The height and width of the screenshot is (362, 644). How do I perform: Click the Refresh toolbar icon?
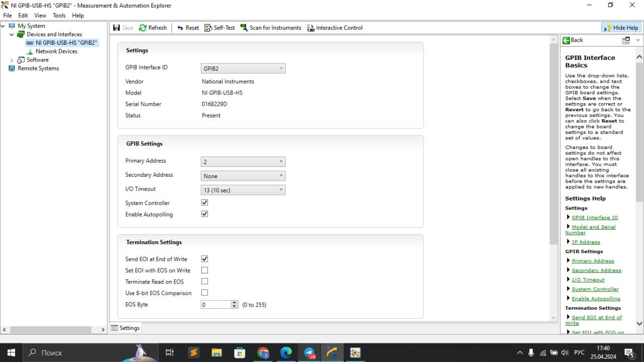click(153, 28)
